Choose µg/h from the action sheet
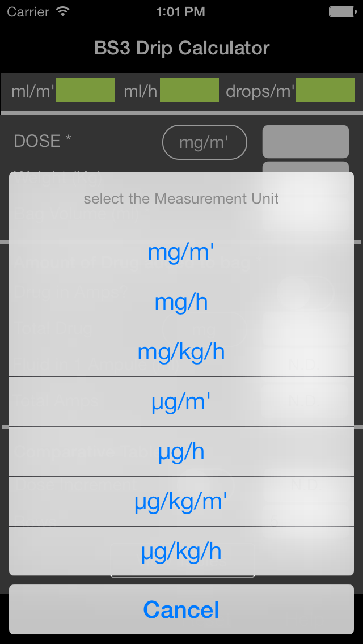Viewport: 363px width, 644px height. pos(181,452)
